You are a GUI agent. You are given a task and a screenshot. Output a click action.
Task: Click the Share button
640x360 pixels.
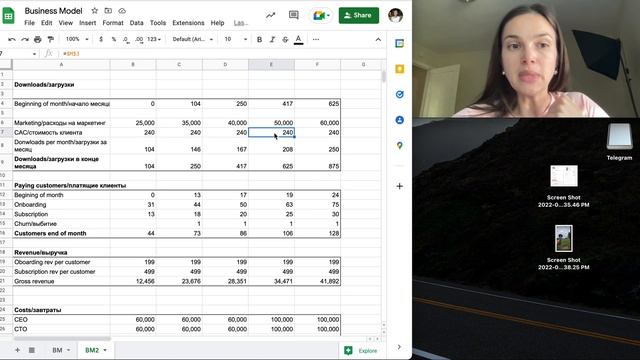coord(358,16)
